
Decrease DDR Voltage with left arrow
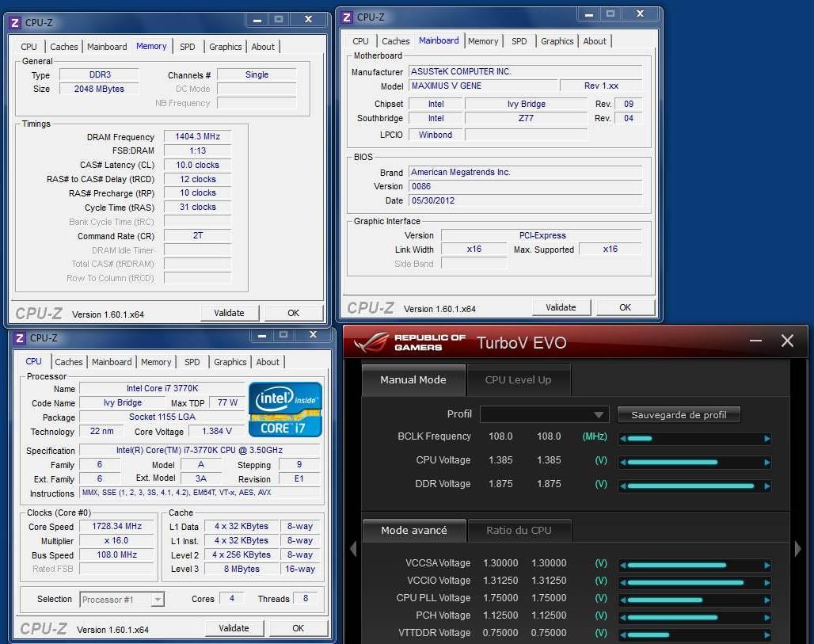click(x=622, y=486)
